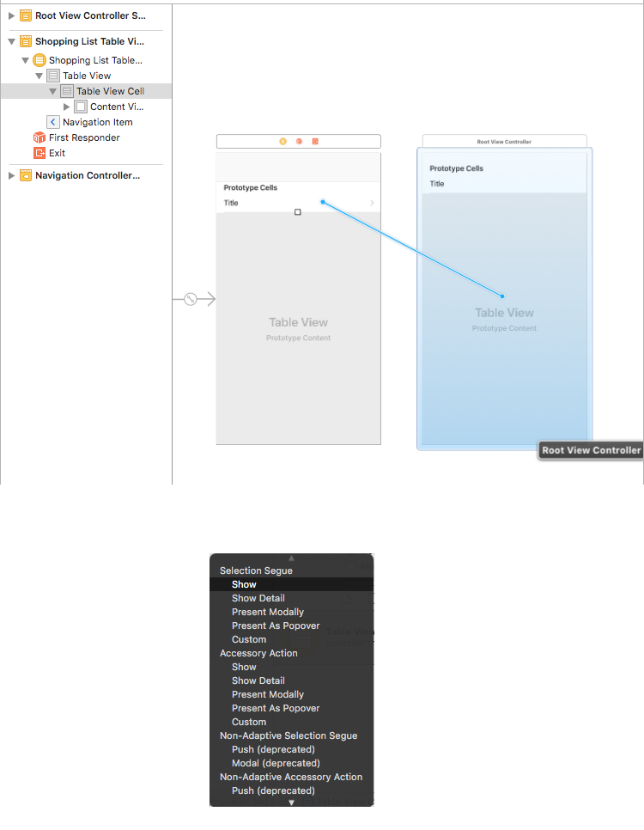644x830 pixels.
Task: Choose Show Detail under Accessory Action
Action: tap(292, 680)
